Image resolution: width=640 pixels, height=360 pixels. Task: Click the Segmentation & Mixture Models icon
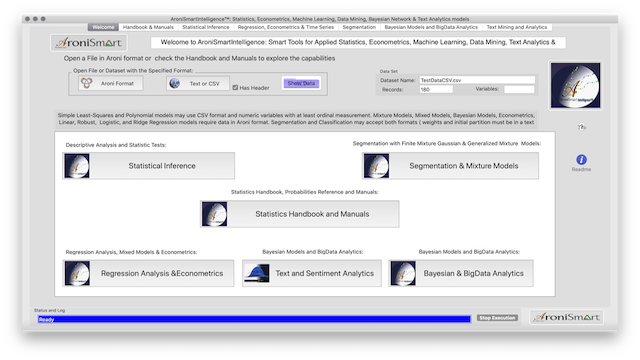[376, 166]
